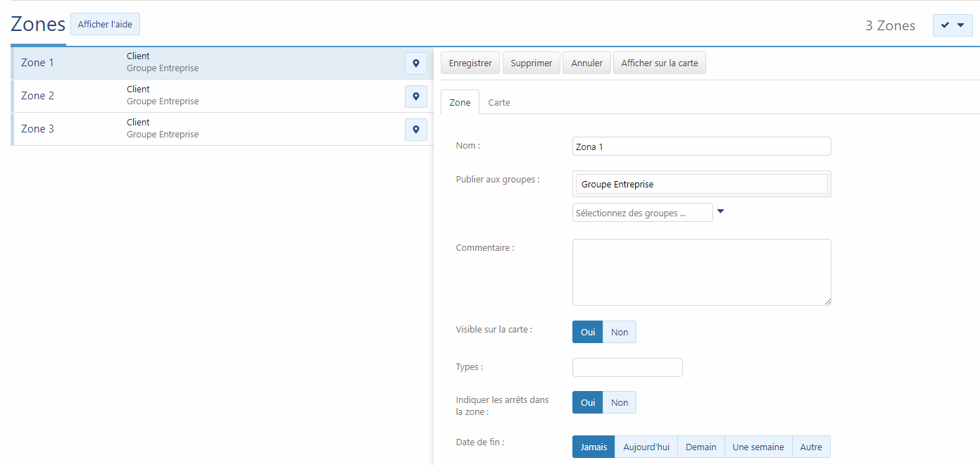Screen dimensions: 980x465
Task: Set Visible sur la carte to Non
Action: [x=620, y=332]
